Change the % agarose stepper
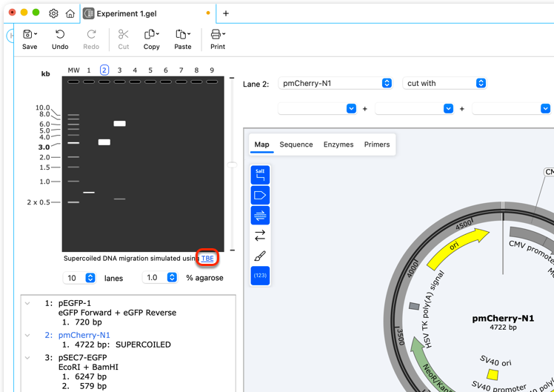Image resolution: width=554 pixels, height=392 pixels. coord(172,277)
